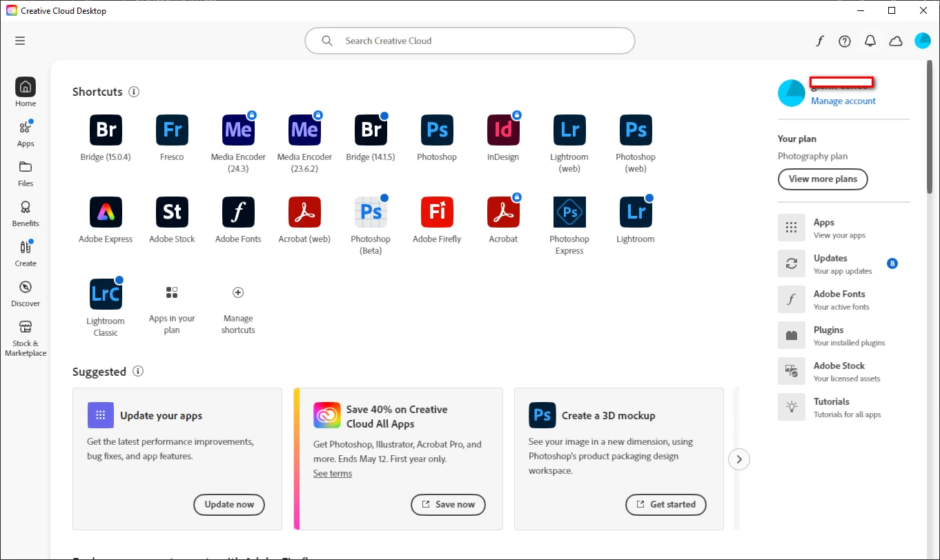Check cloud sync status icon

896,41
